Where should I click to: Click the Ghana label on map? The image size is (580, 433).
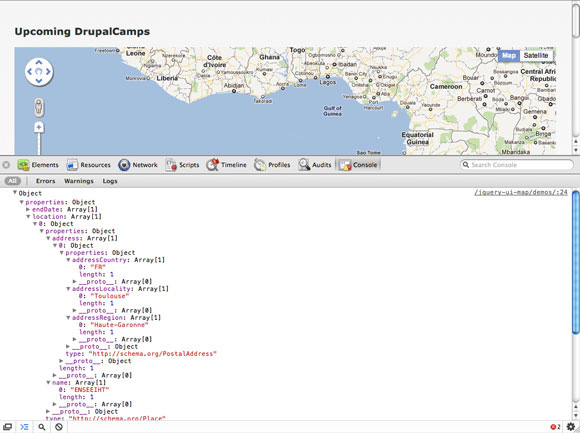269,57
